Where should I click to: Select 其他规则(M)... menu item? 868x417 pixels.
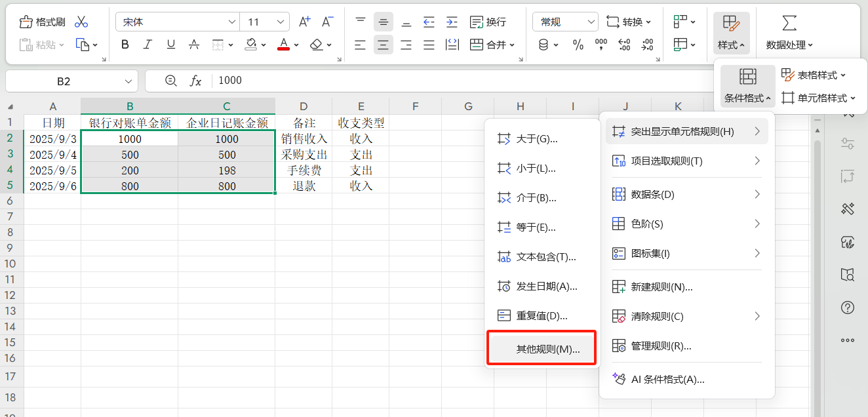click(x=547, y=349)
